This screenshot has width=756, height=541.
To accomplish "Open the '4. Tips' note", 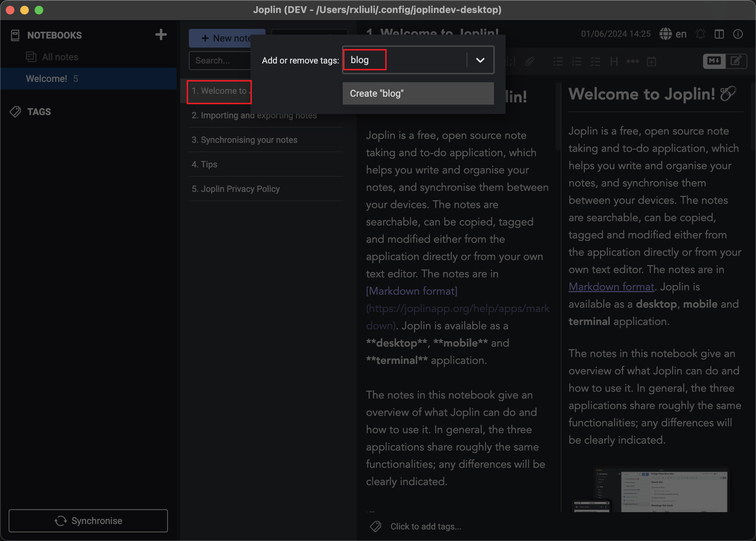I will pos(204,164).
